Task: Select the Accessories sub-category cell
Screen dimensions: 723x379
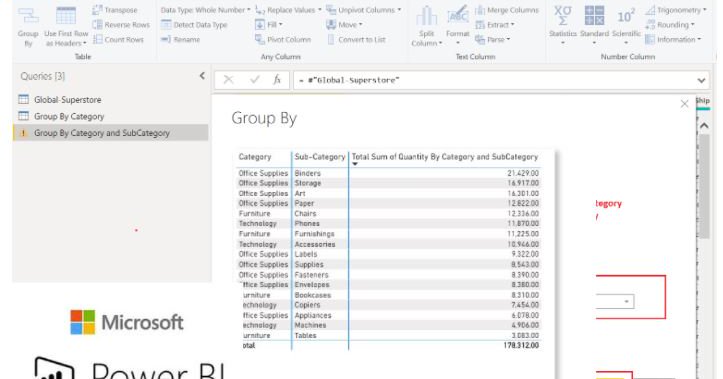Action: click(315, 244)
